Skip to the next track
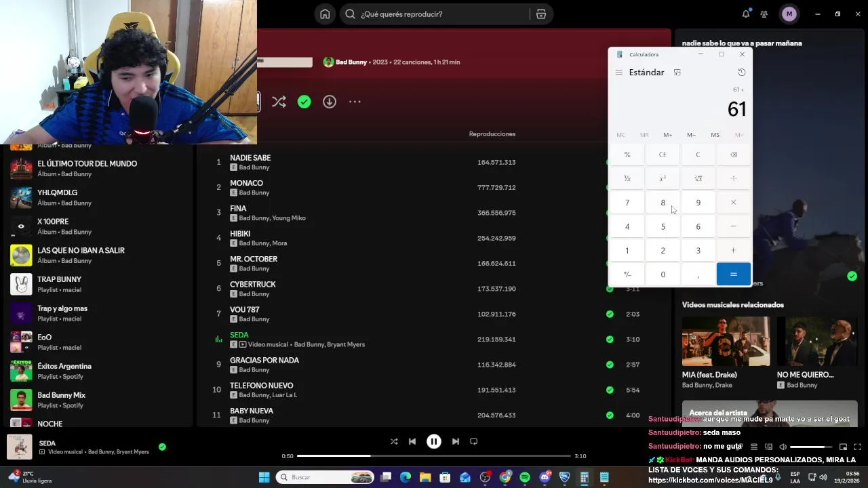 click(x=456, y=441)
